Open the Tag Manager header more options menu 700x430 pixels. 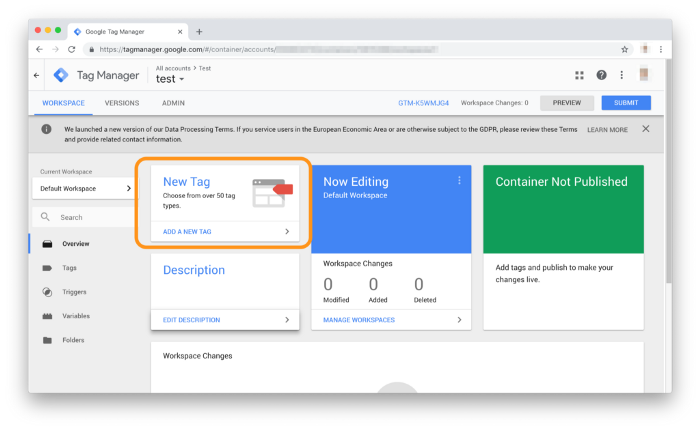point(621,75)
